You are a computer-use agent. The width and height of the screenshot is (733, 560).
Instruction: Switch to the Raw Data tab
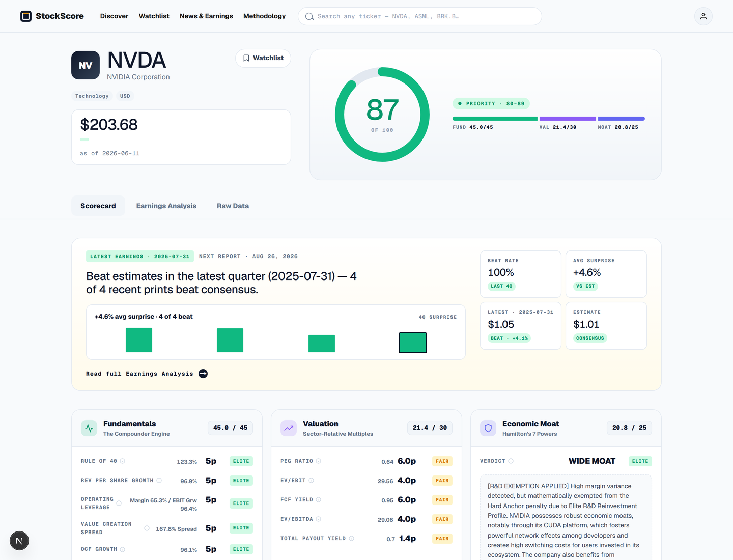[x=233, y=206]
